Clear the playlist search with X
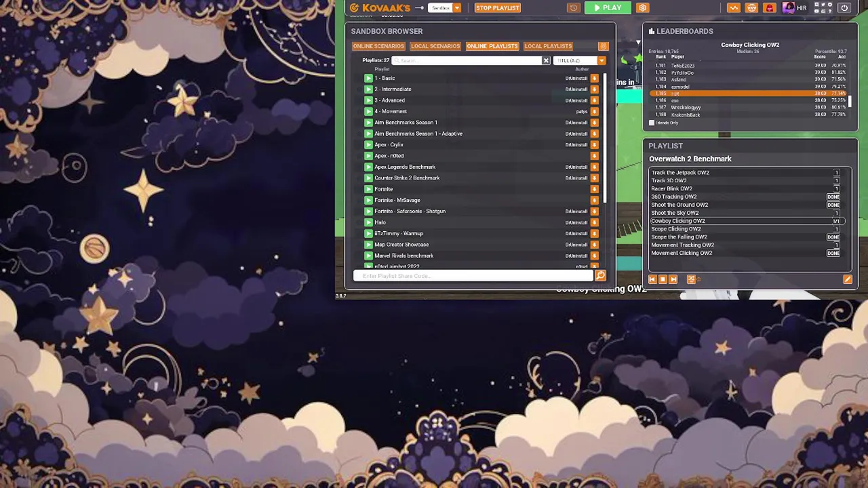Screen dimensions: 868x488 pyautogui.click(x=546, y=60)
